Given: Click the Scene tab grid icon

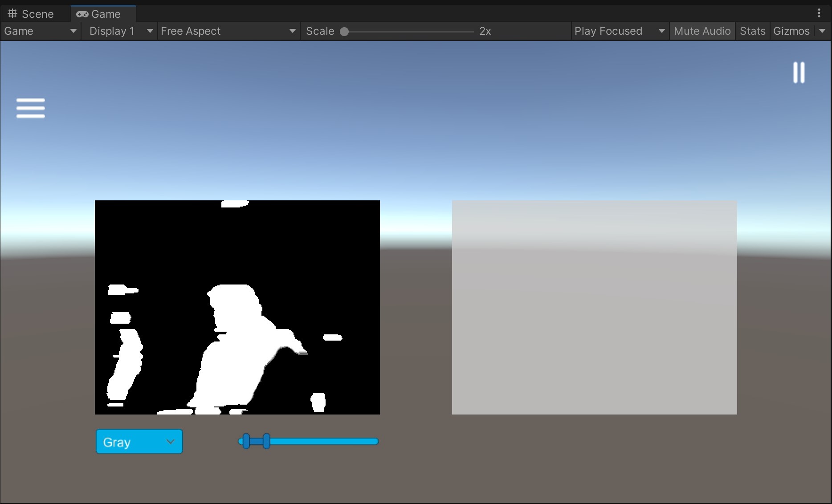Looking at the screenshot, I should 12,13.
